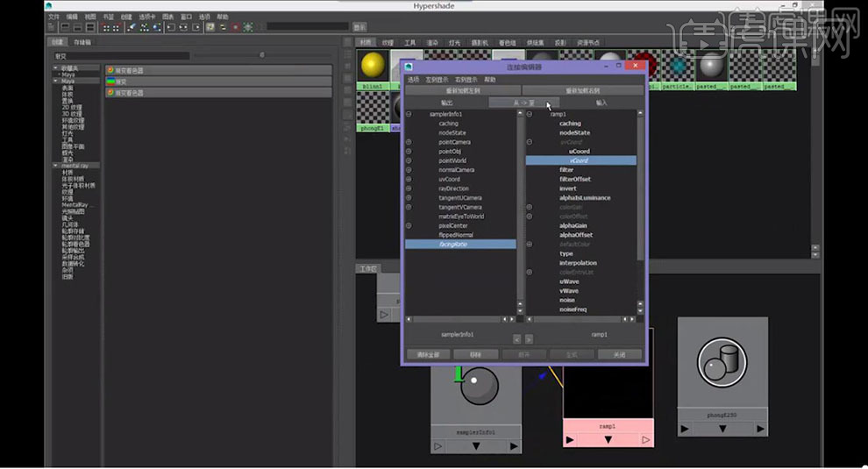Show bottom tabs only toolbar icon
The image size is (868, 469).
click(78, 27)
